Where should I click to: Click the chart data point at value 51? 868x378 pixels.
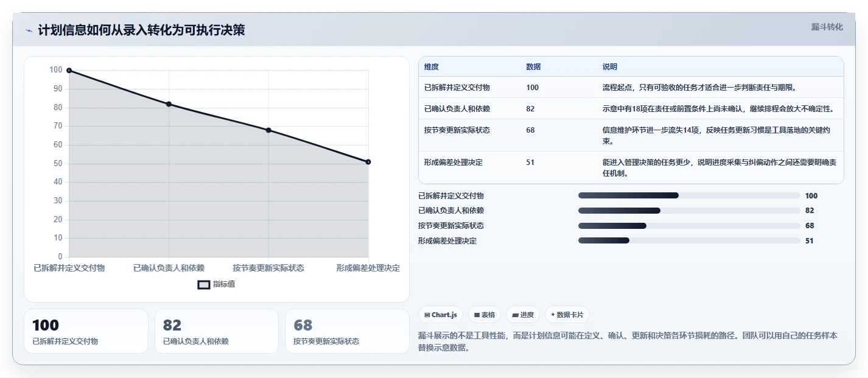point(368,162)
